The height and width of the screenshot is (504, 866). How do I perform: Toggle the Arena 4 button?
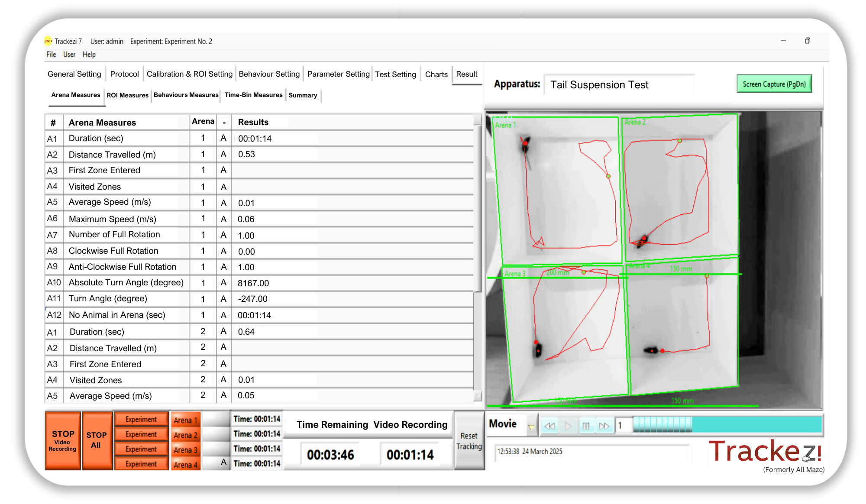point(185,465)
